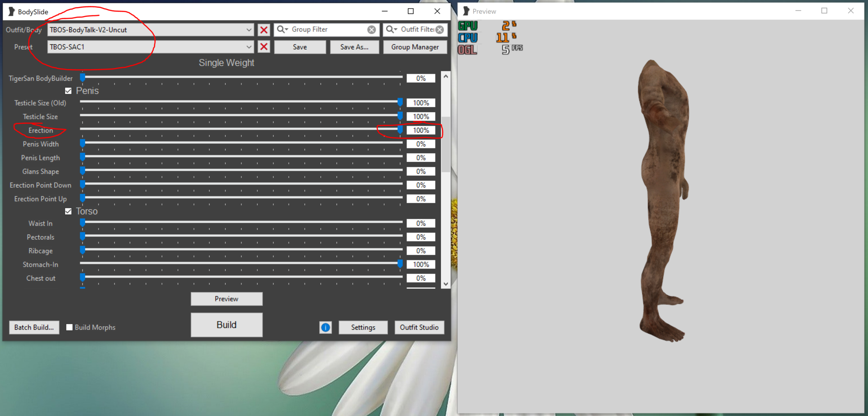Open the Batch Build... dialog
The width and height of the screenshot is (868, 416).
pyautogui.click(x=34, y=327)
